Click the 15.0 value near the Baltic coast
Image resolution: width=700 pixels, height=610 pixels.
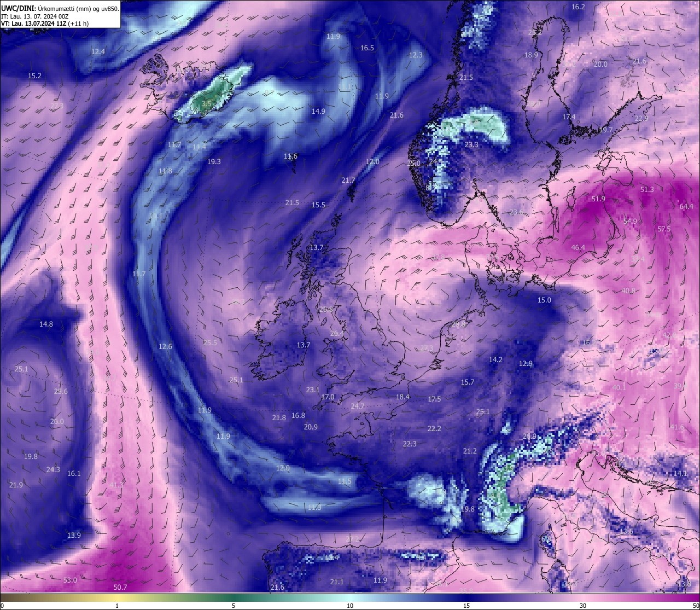click(x=544, y=300)
